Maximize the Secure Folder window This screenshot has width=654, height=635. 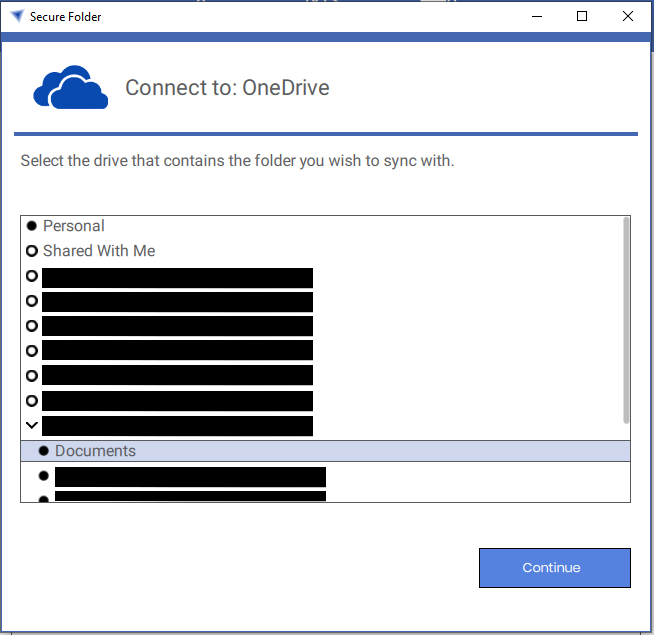[582, 16]
